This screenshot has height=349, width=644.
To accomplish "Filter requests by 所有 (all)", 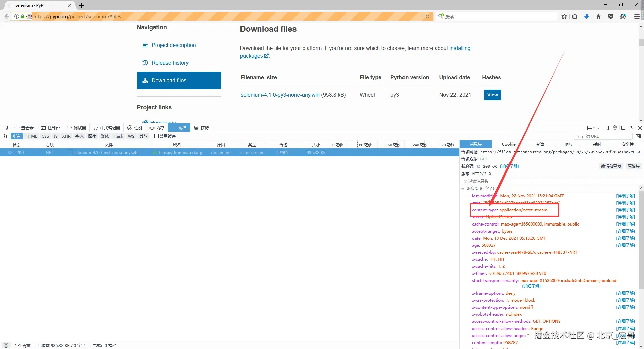I will (x=17, y=136).
